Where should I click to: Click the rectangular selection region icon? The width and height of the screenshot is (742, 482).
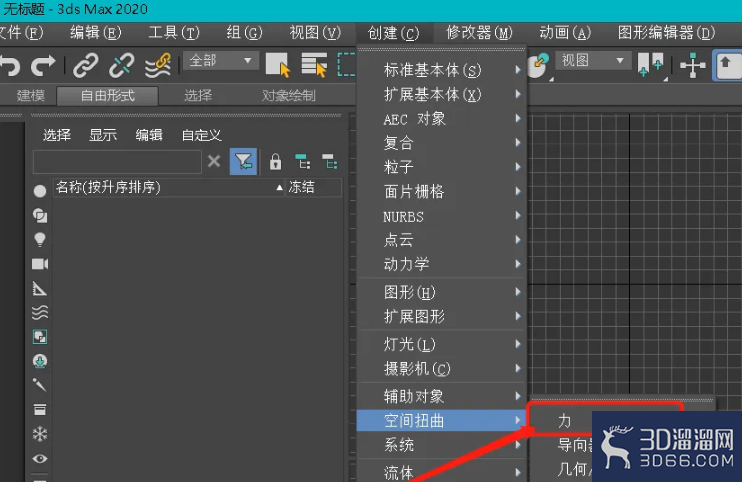point(346,65)
